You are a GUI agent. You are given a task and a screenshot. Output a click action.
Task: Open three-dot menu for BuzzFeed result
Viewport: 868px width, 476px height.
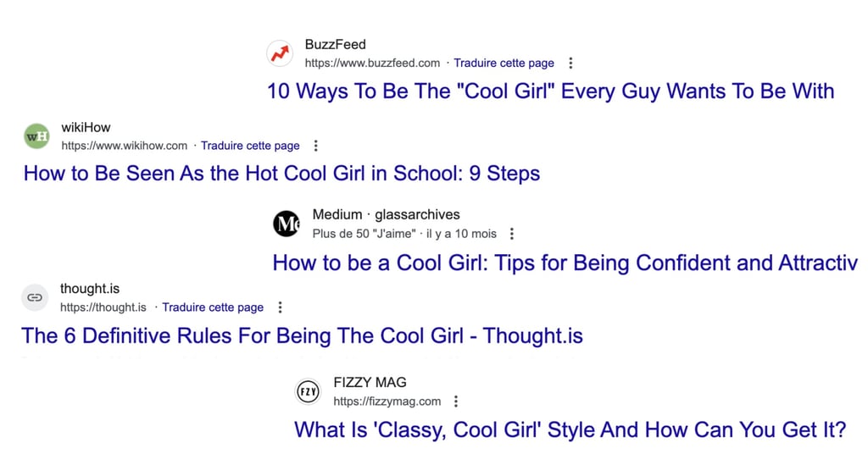tap(570, 64)
